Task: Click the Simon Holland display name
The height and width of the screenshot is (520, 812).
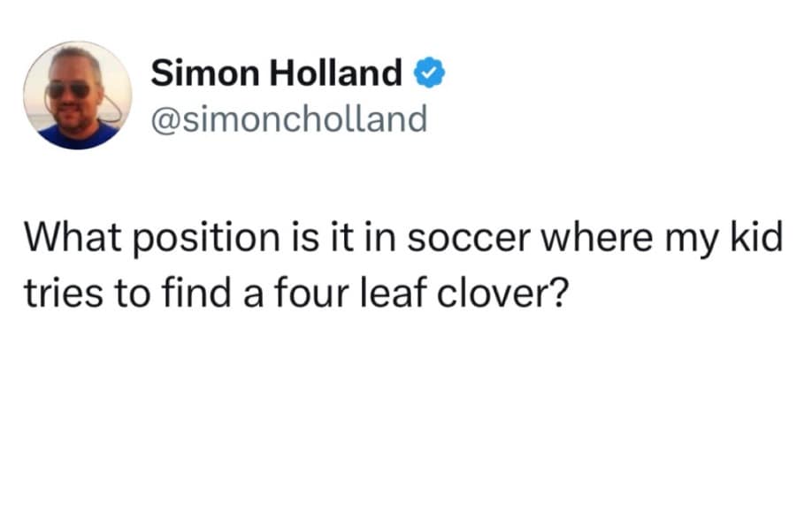Action: 277,74
